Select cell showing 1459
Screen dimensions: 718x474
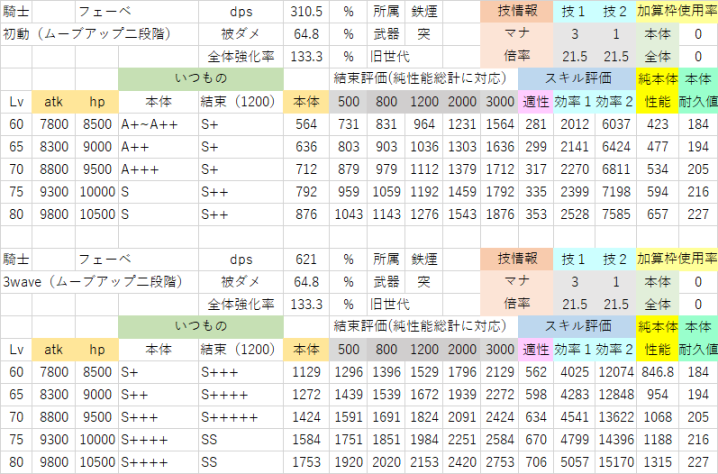click(x=462, y=192)
